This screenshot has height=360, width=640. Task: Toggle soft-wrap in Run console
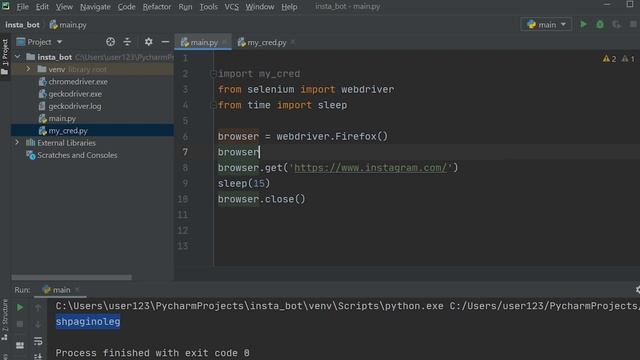coord(38,341)
